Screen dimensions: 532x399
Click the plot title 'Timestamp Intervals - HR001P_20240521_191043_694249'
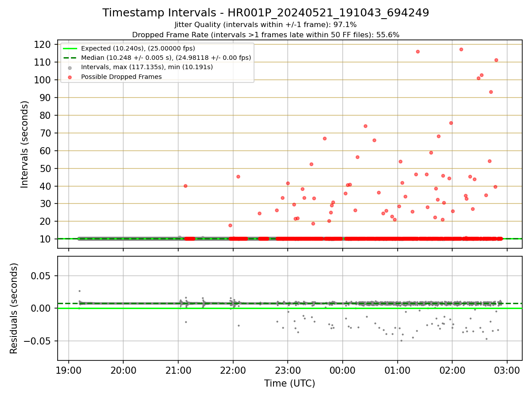266,13
